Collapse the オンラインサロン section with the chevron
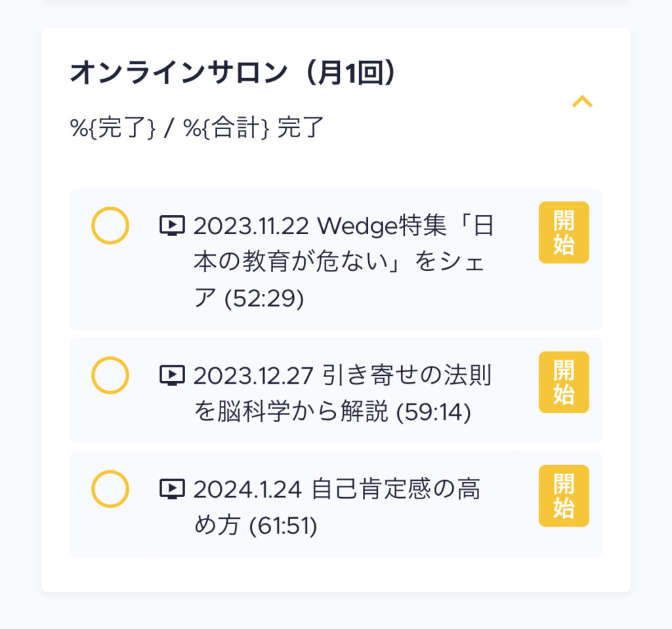Viewport: 672px width, 629px height. pyautogui.click(x=582, y=102)
